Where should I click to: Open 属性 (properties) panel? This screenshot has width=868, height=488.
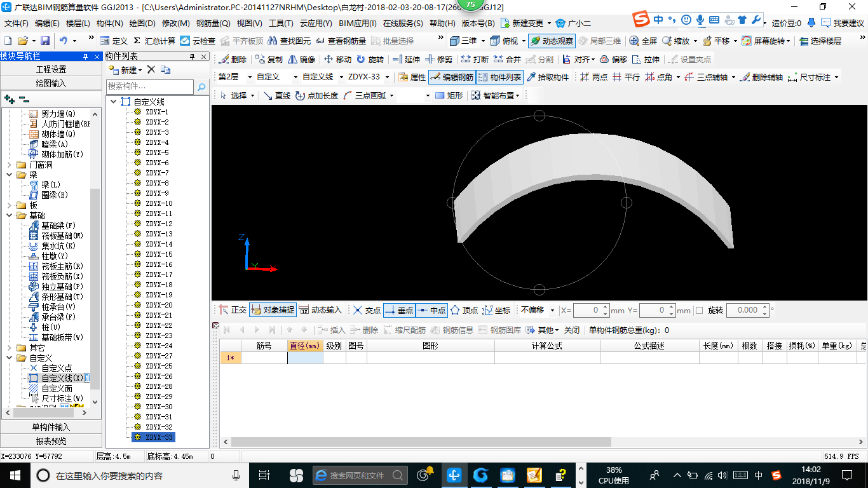412,77
